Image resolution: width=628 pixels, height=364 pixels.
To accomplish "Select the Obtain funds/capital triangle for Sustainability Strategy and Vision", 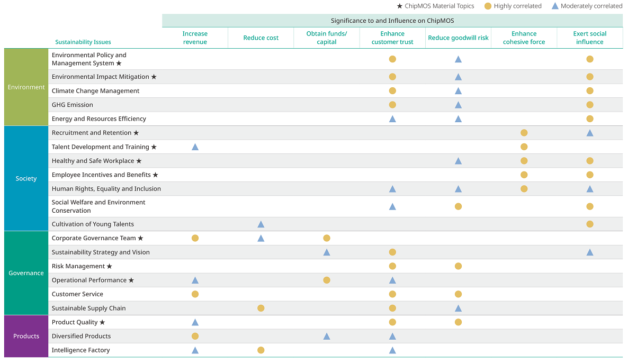I will 327,252.
